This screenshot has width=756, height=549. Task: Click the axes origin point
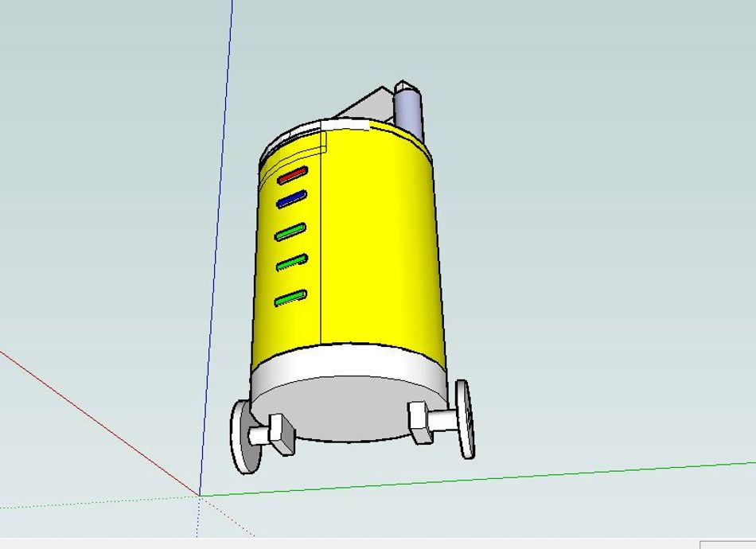[200, 495]
